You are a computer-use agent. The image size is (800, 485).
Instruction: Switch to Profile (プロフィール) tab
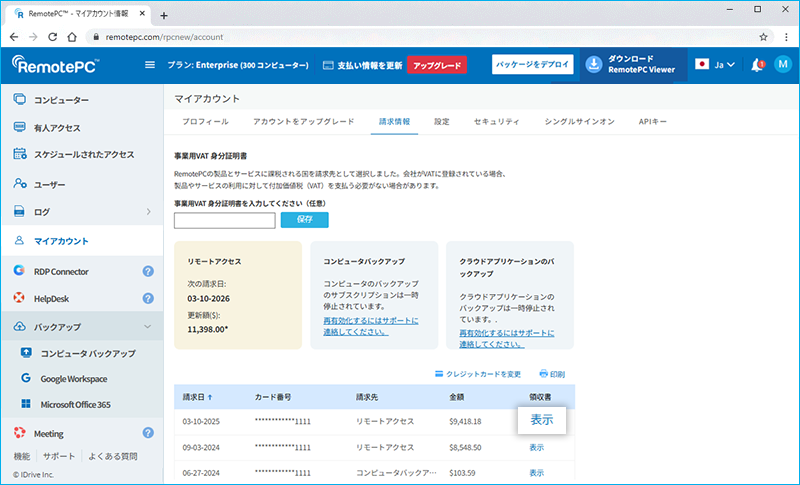[x=205, y=121]
